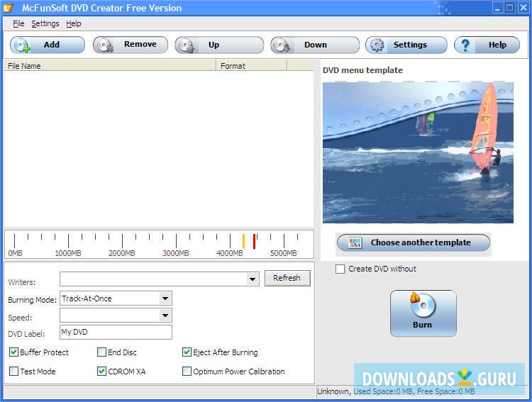
Task: Click the Remove toolbar button label
Action: click(140, 44)
